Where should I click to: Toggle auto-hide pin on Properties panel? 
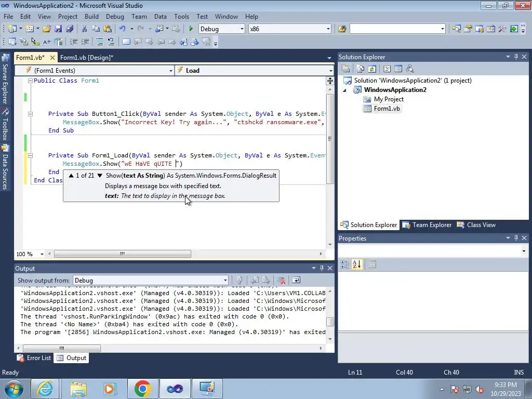[x=516, y=238]
